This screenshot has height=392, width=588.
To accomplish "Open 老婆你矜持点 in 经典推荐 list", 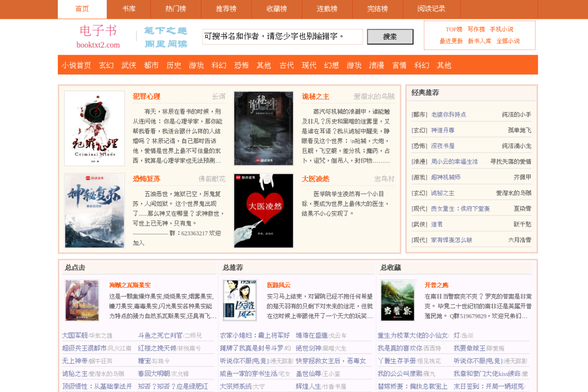I will 448,114.
